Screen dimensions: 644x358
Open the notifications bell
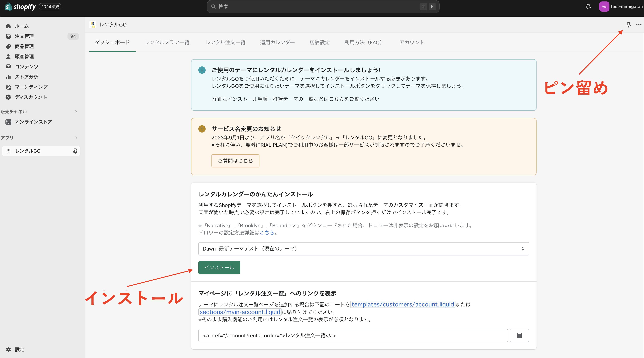pyautogui.click(x=588, y=7)
